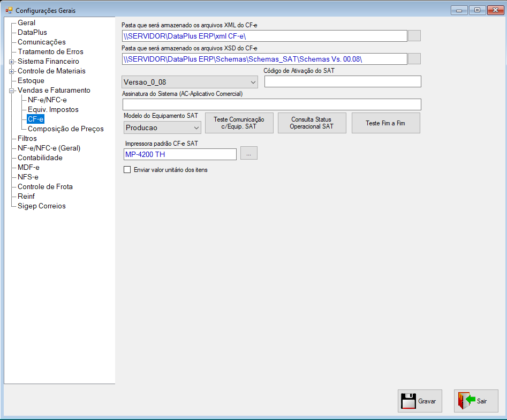
Task: Select NF-e/NFC-e under Vendas e Faturamento
Action: click(x=47, y=100)
